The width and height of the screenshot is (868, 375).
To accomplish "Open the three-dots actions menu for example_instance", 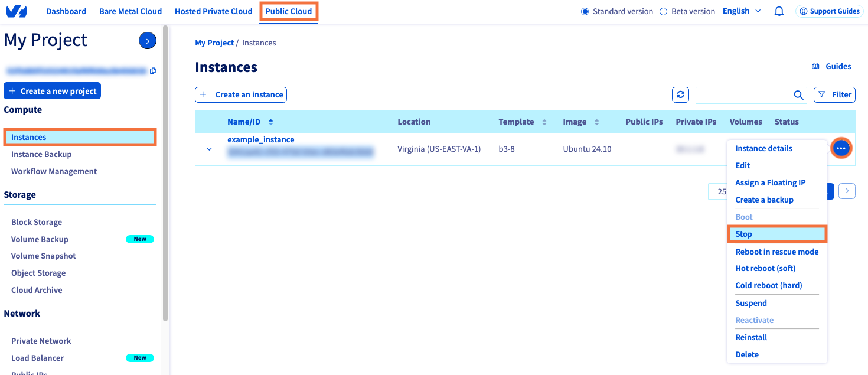I will coord(841,149).
